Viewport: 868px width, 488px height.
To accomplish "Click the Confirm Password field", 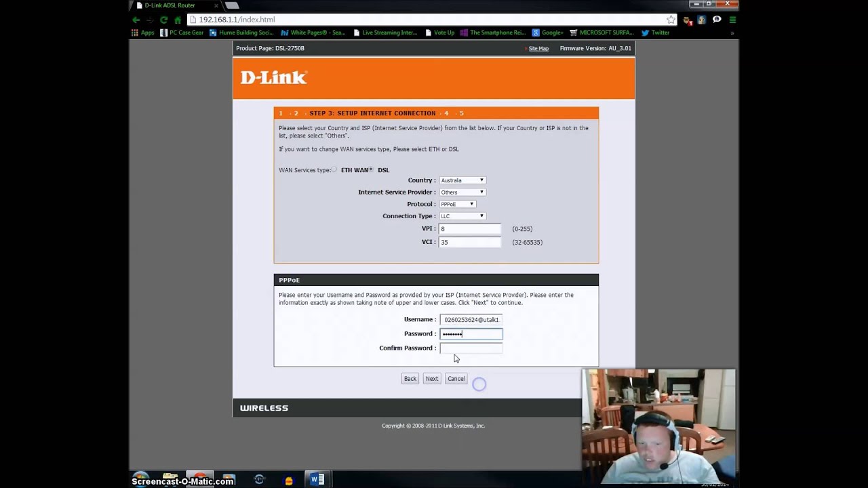I will coord(471,348).
